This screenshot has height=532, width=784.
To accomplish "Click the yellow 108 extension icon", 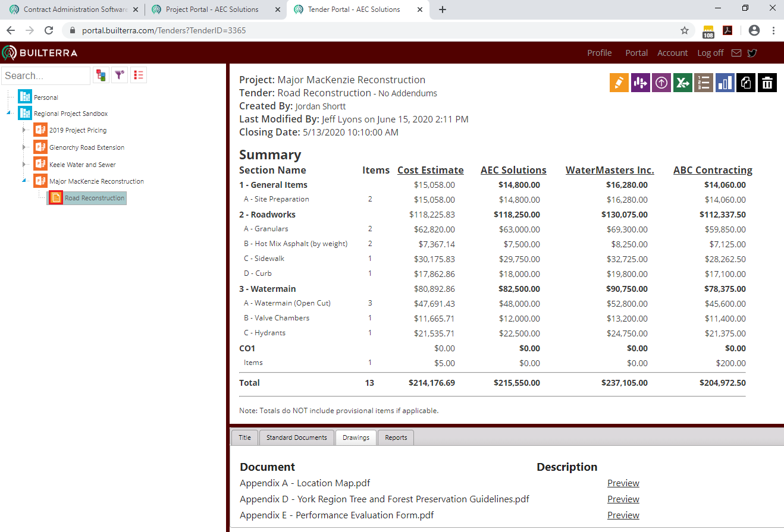I will pyautogui.click(x=708, y=31).
